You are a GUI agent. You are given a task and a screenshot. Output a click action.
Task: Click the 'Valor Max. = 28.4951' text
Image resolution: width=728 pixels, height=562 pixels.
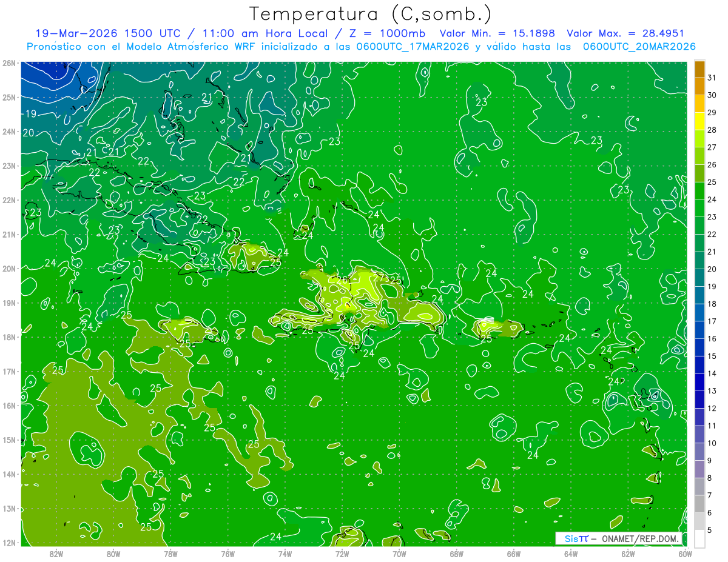pos(625,33)
